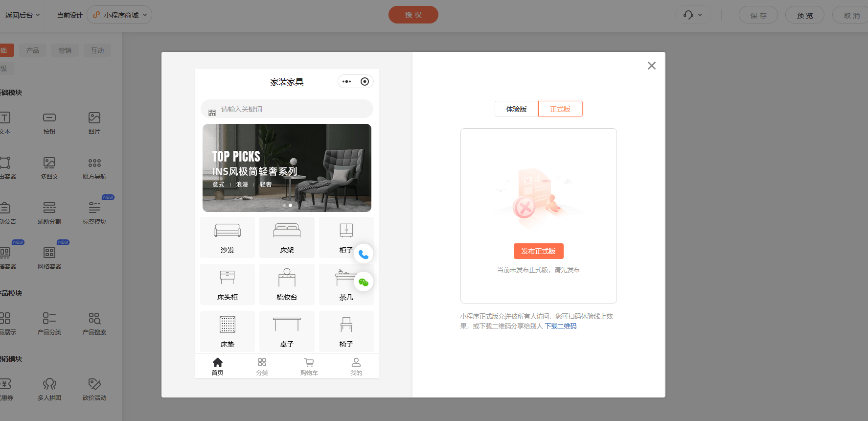Click the TOP PICKS banner image
The image size is (868, 421).
(x=287, y=167)
